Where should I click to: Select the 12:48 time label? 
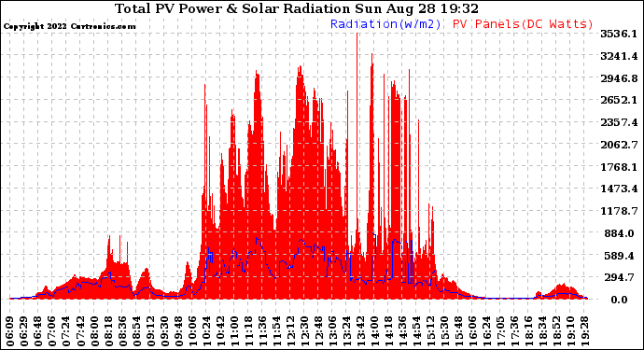[x=318, y=331]
